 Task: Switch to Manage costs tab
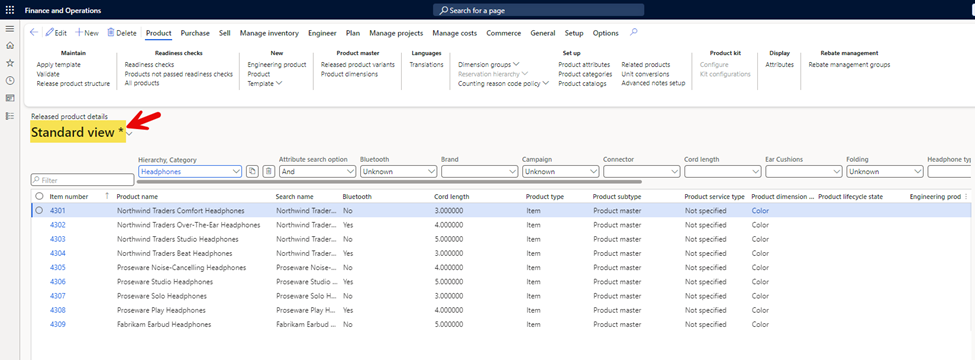coord(455,33)
